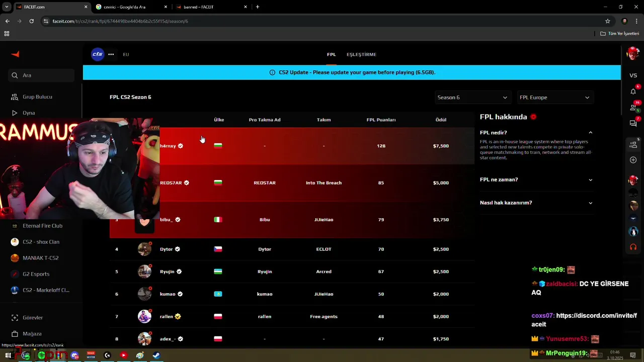Click the $7,500 prize cell
The image size is (644, 362).
(441, 146)
